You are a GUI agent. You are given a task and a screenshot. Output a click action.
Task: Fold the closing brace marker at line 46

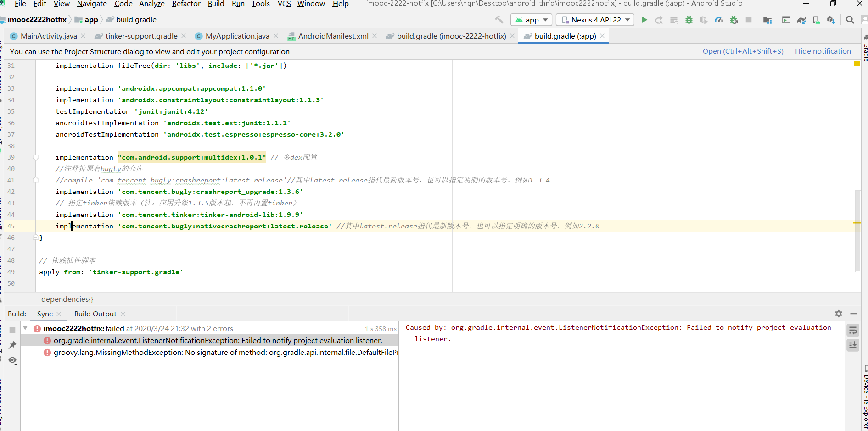click(x=36, y=238)
